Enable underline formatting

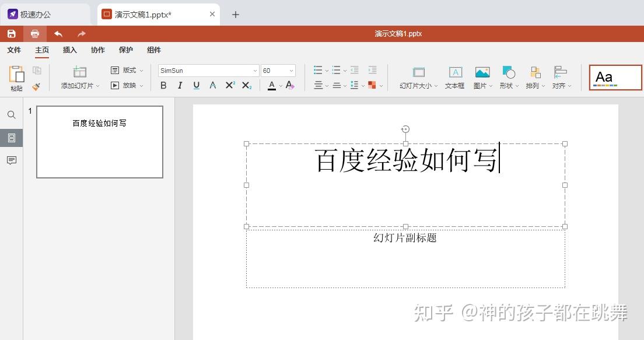point(196,85)
